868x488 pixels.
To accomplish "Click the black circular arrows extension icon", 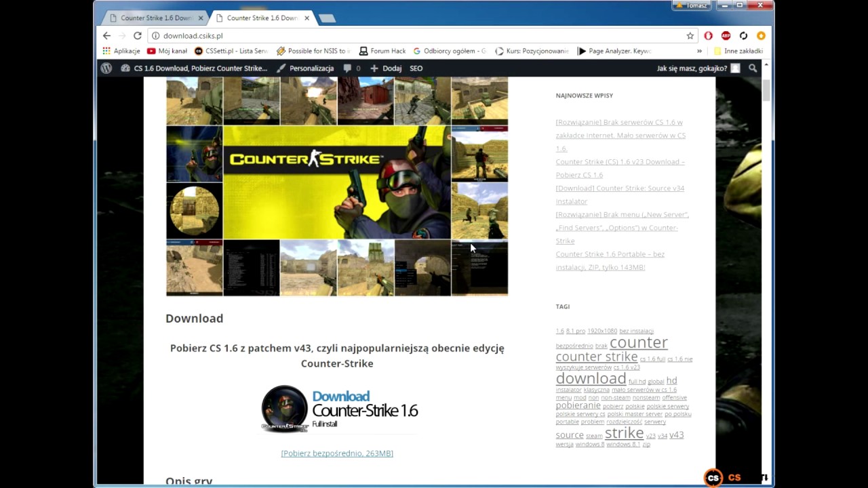I will click(x=743, y=36).
